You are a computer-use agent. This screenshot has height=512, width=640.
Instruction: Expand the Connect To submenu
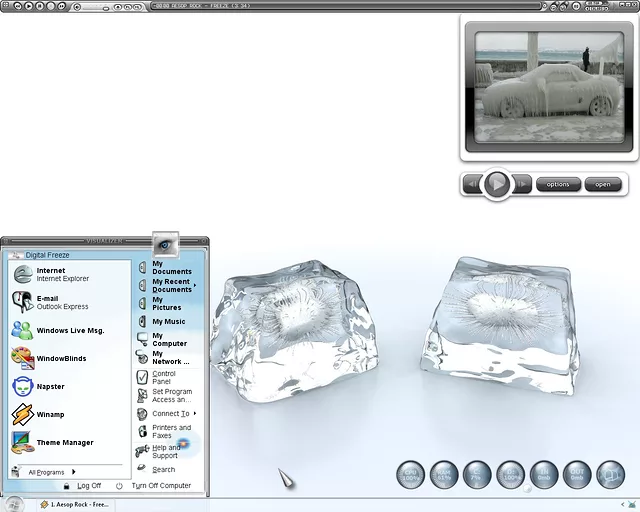pos(170,413)
